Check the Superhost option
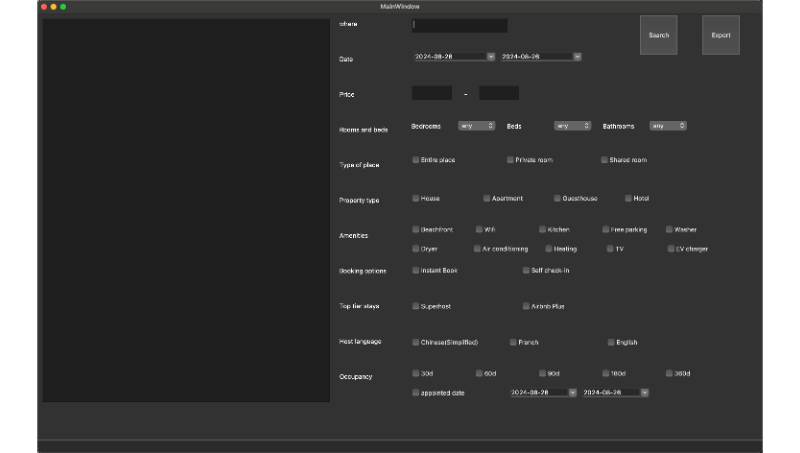Viewport: 800px width, 453px height. click(416, 306)
